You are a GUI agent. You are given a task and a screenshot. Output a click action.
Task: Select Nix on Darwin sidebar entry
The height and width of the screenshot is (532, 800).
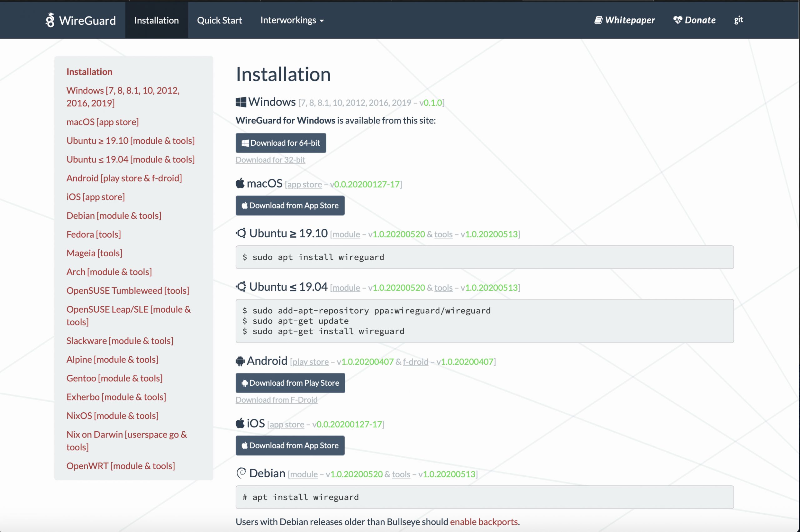click(127, 441)
